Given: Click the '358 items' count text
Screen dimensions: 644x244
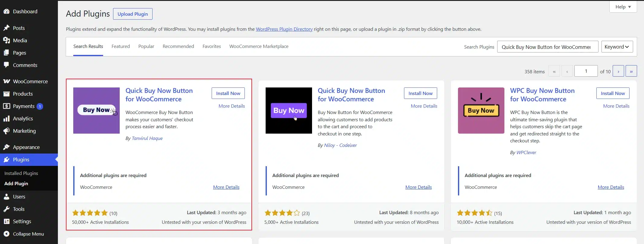Looking at the screenshot, I should [x=535, y=72].
